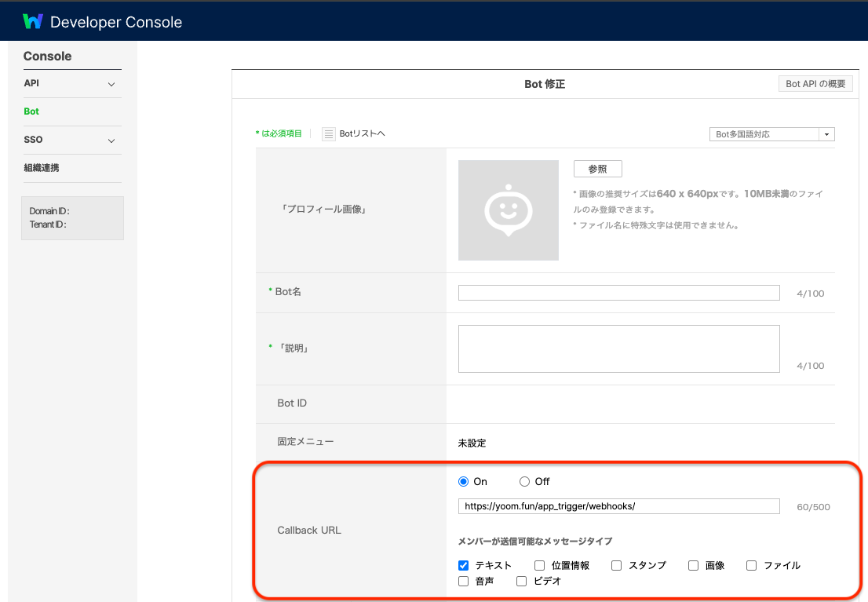Open 組織連携 in the sidebar
Image resolution: width=868 pixels, height=602 pixels.
tap(42, 168)
